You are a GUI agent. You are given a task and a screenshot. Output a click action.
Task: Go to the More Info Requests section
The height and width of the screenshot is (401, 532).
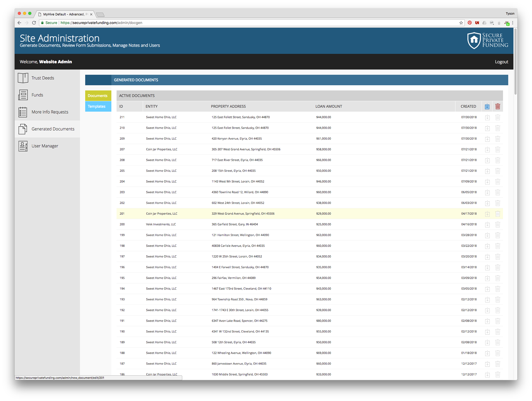pos(50,112)
